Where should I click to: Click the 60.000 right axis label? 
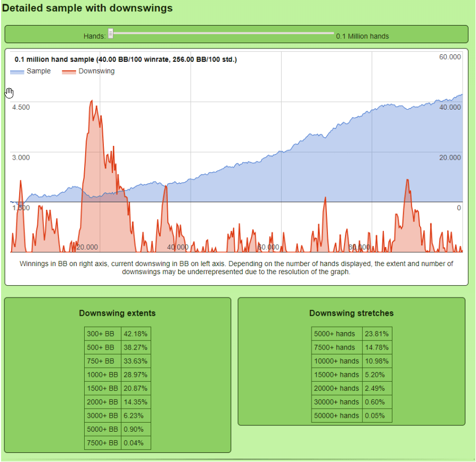click(x=449, y=57)
